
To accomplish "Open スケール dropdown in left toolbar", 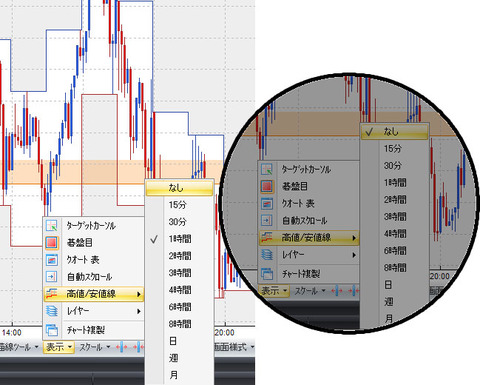I will click(94, 347).
